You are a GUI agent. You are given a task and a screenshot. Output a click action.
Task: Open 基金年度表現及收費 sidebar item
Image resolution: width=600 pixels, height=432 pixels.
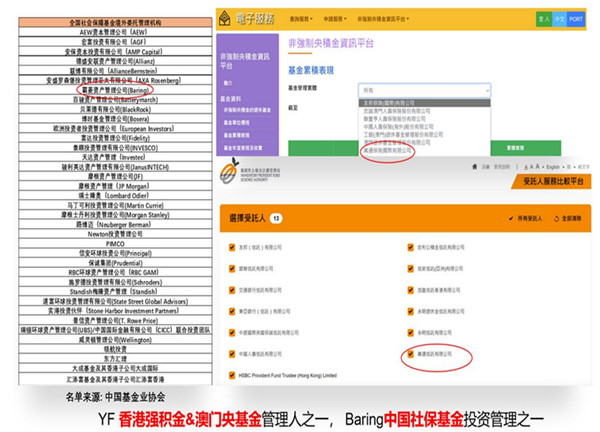coord(243,148)
